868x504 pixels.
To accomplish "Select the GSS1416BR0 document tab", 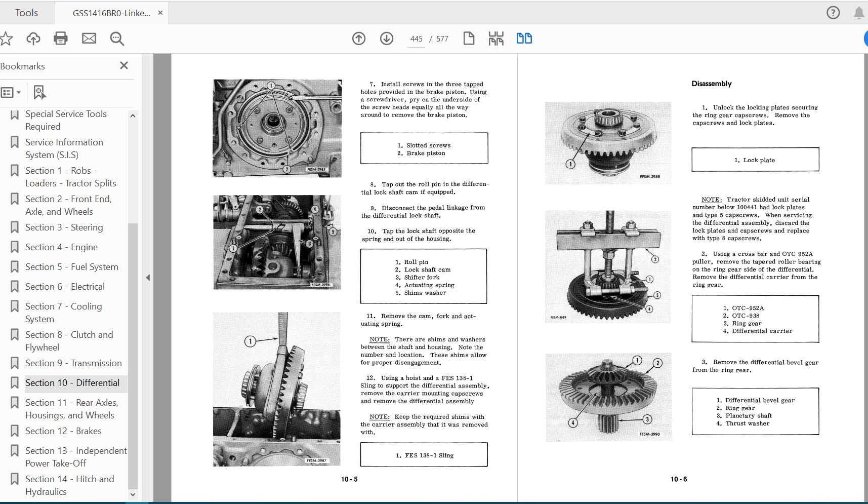I will [x=111, y=13].
